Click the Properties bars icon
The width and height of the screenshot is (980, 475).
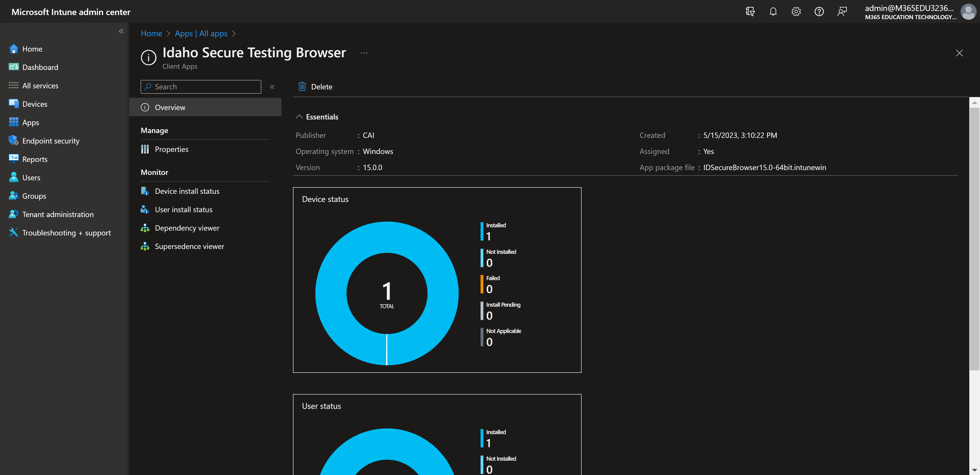[145, 149]
